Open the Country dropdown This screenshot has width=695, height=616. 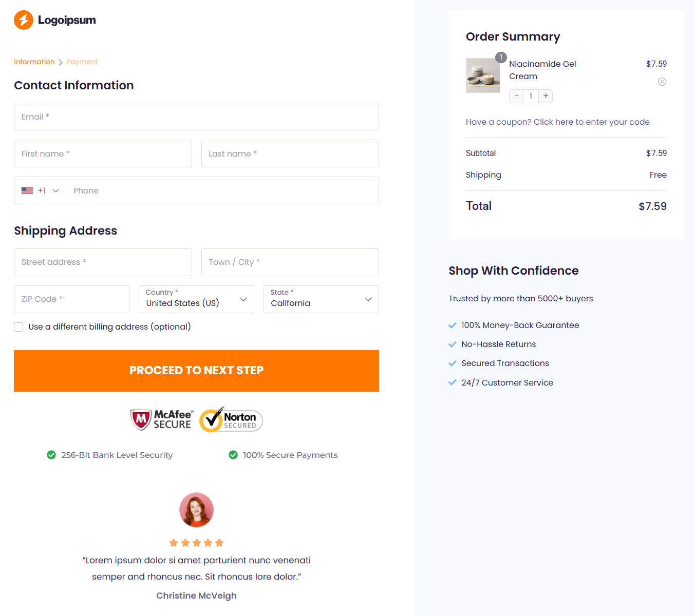(x=196, y=299)
